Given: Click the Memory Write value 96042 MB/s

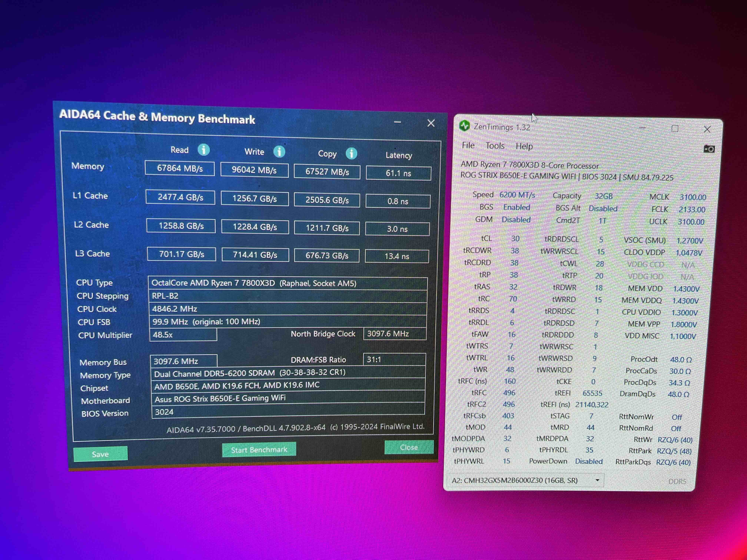Looking at the screenshot, I should click(254, 170).
